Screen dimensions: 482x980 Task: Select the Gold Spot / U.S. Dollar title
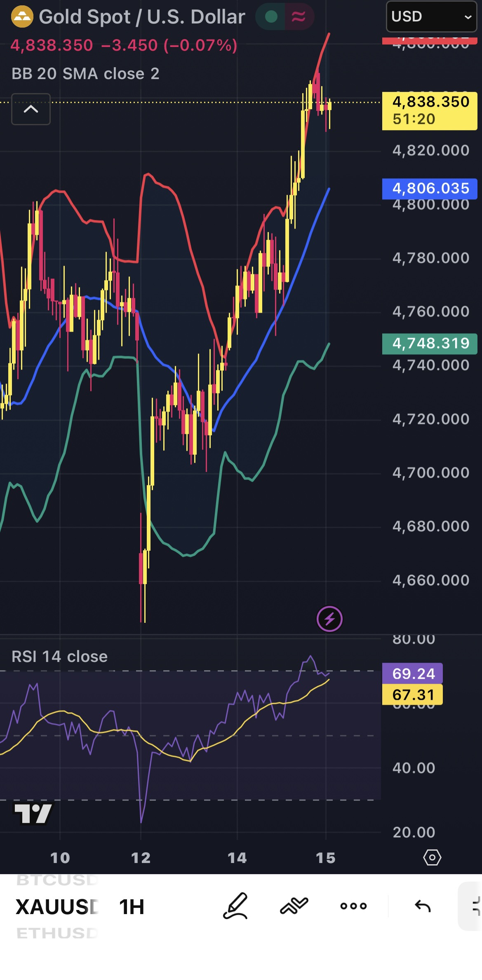point(142,17)
